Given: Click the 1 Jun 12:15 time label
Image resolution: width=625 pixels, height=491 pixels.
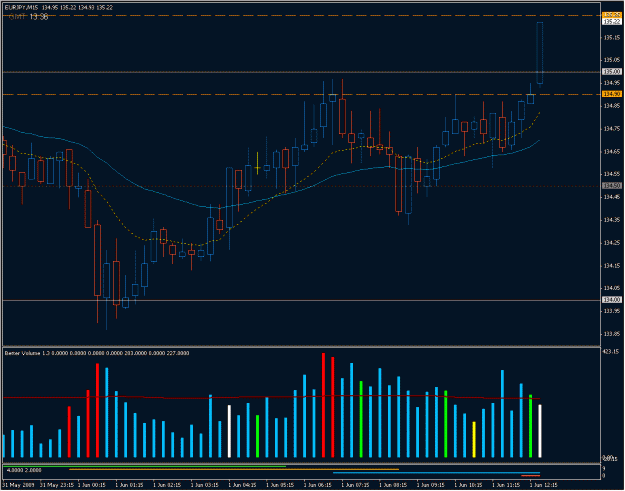Looking at the screenshot, I should (543, 485).
